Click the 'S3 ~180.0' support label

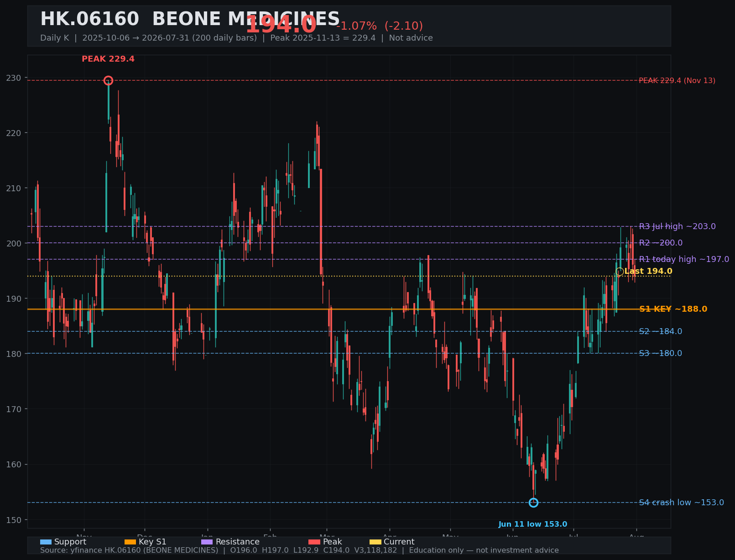tap(660, 353)
